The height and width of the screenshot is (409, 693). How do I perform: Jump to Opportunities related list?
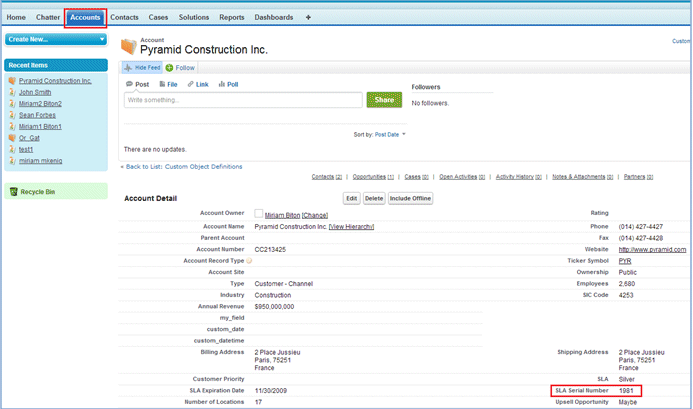click(373, 177)
